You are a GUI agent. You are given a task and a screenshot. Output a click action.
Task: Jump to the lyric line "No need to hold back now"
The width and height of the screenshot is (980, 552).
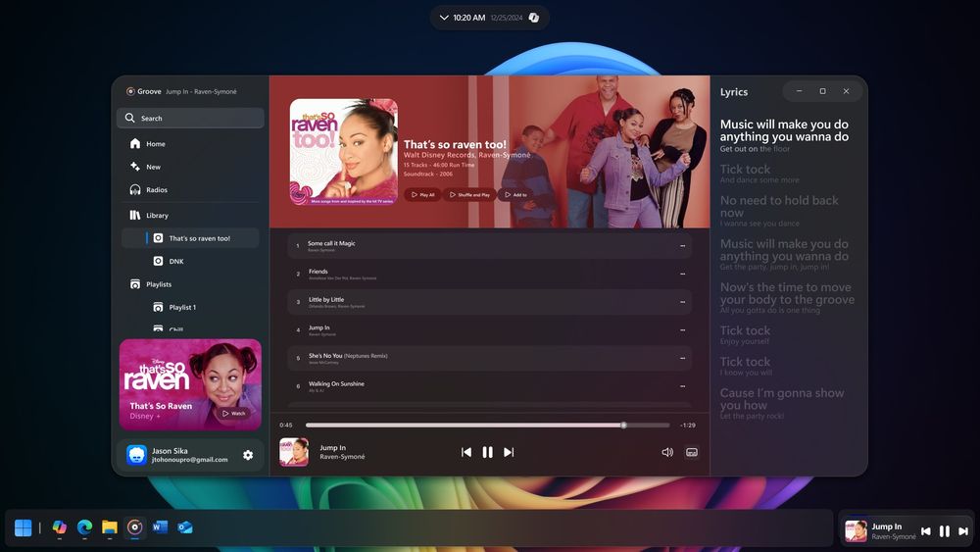tap(779, 206)
